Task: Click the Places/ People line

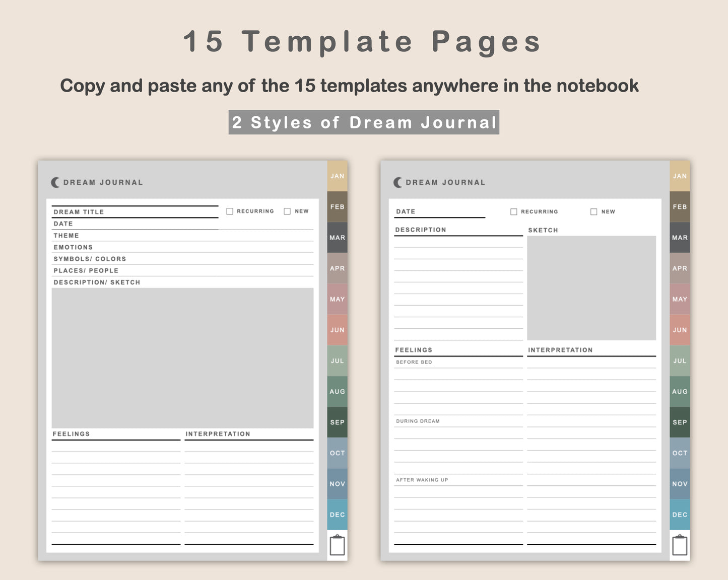Action: 182,270
